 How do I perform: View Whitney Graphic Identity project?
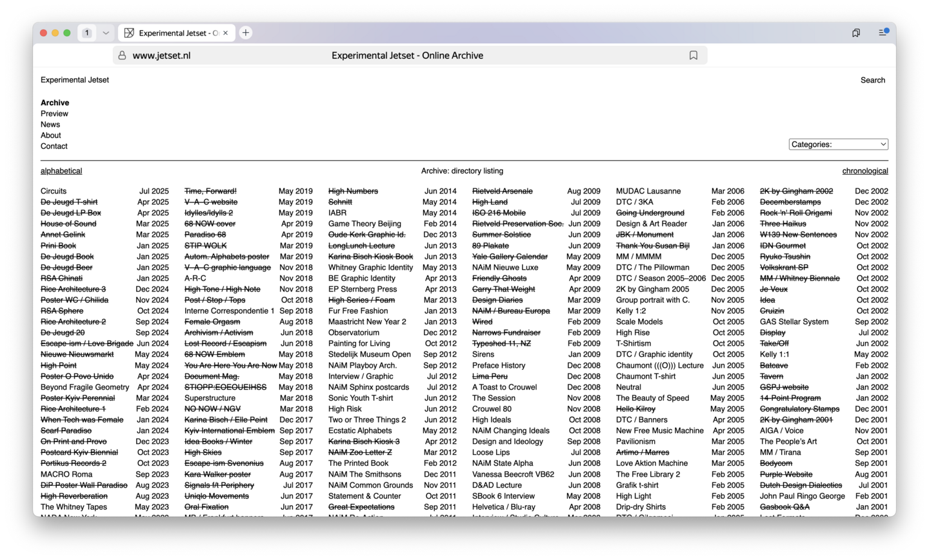371,268
